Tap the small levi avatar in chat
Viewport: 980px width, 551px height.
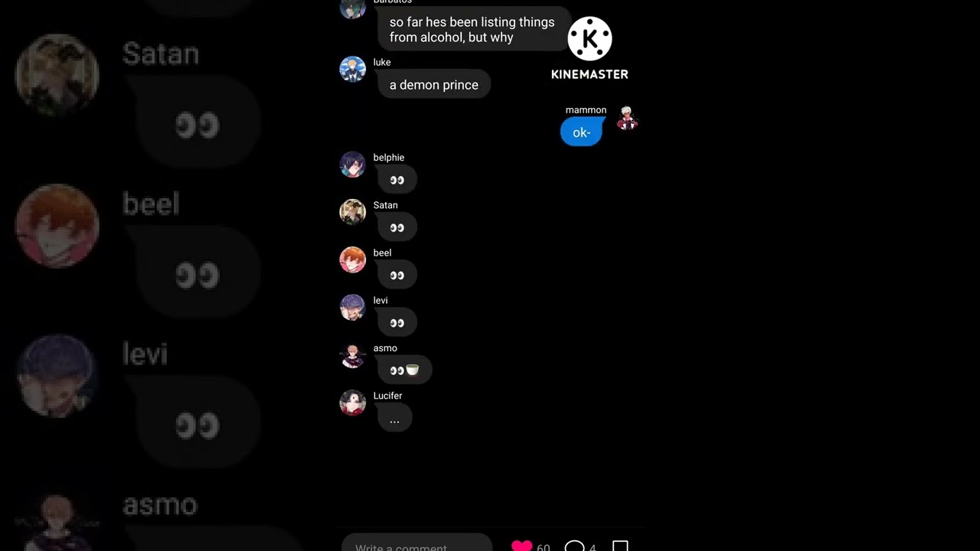point(352,308)
